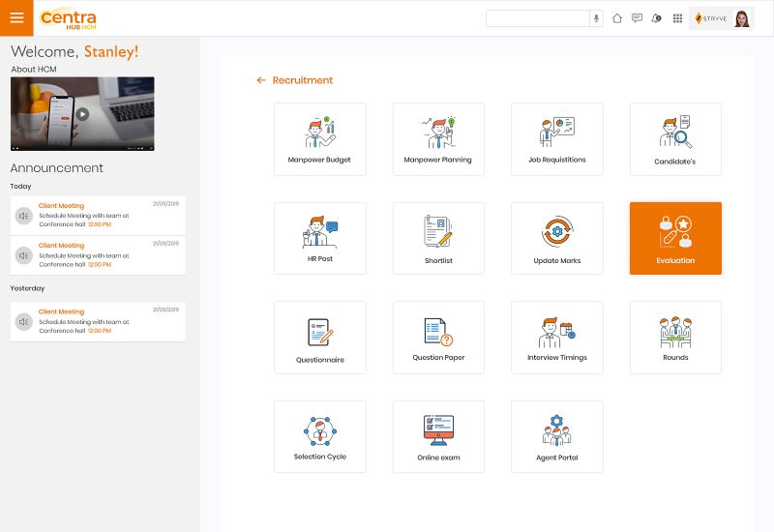Image resolution: width=774 pixels, height=532 pixels.
Task: Go back using the Recruitment arrow
Action: (261, 80)
